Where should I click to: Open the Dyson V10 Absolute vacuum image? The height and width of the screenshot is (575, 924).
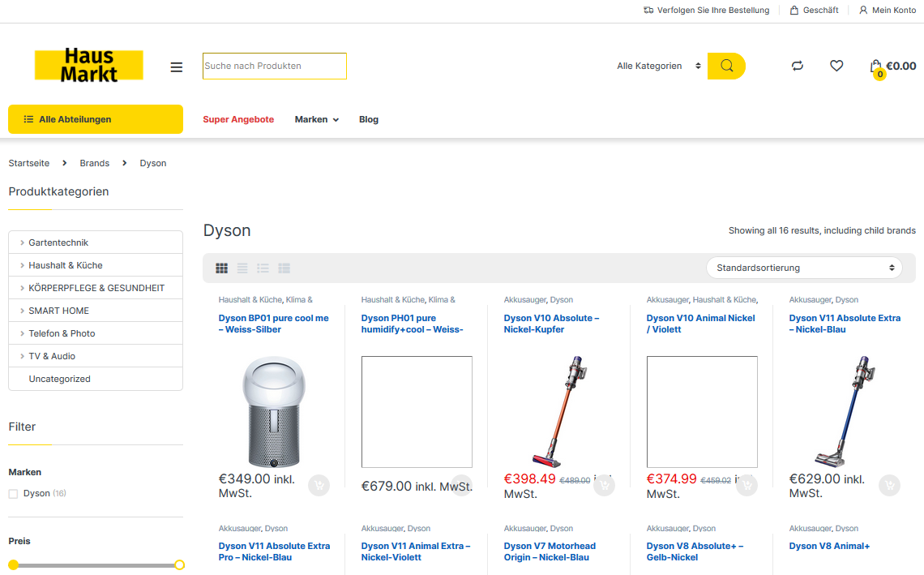[559, 412]
